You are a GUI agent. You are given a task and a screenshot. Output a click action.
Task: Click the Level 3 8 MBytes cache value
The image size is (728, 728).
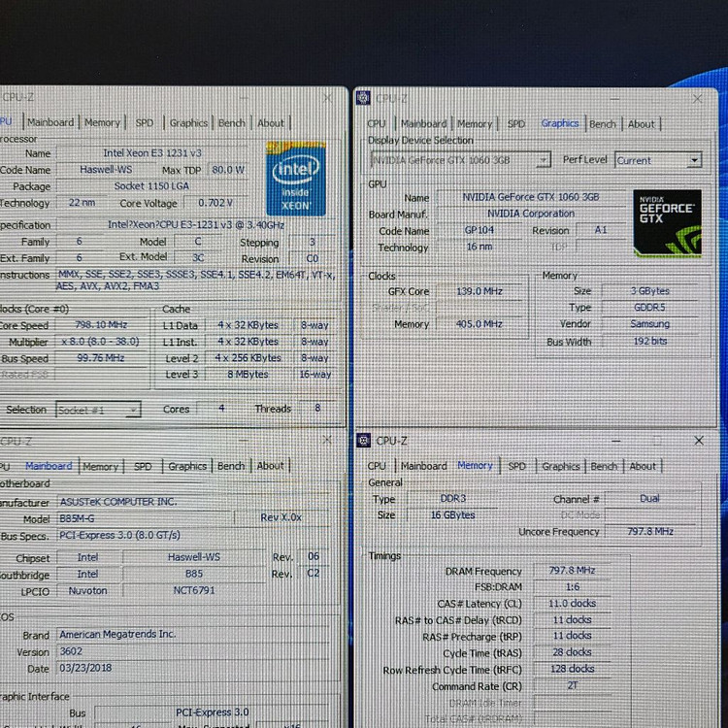(x=248, y=375)
